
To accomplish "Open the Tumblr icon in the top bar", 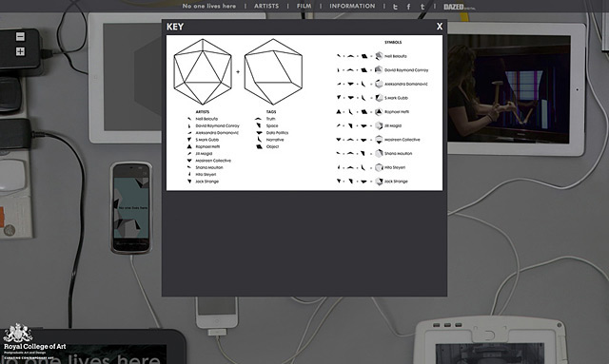I will 422,7.
